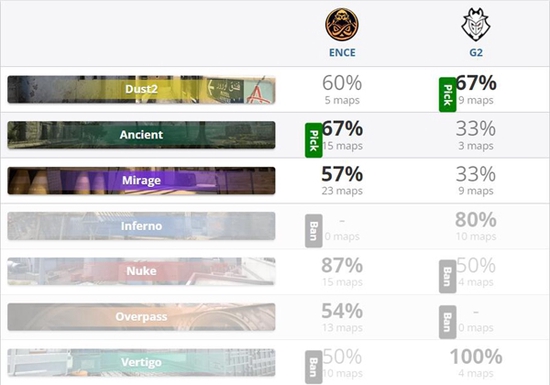550x385 pixels.
Task: Open the ENCE team name link
Action: click(342, 53)
